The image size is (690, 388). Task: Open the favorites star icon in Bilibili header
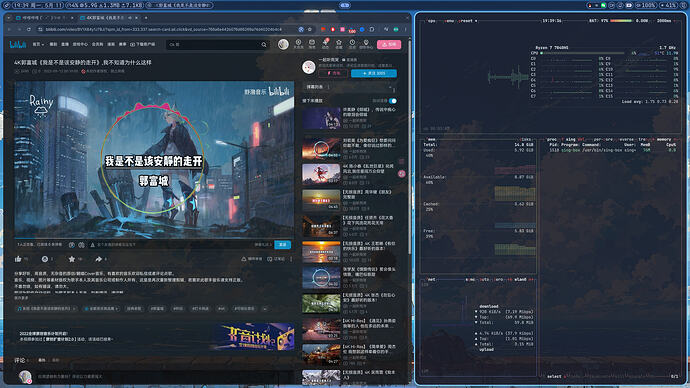click(339, 44)
